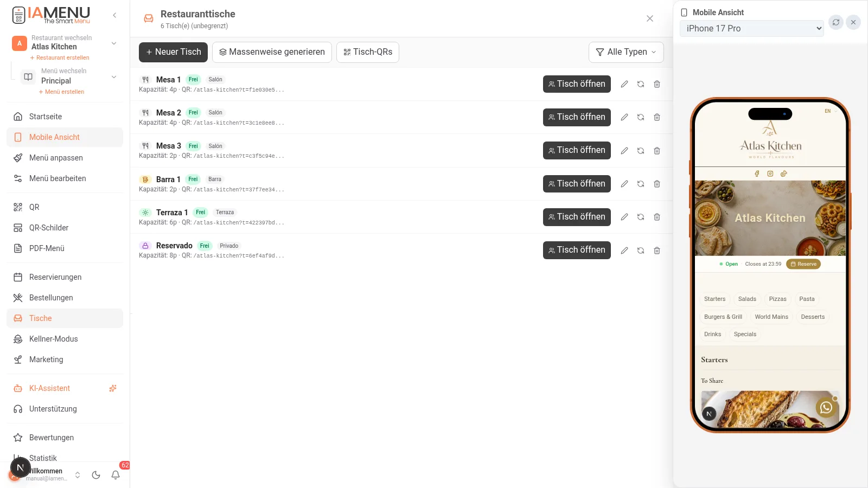Delete Barra 1 using the trash icon

coord(657,184)
